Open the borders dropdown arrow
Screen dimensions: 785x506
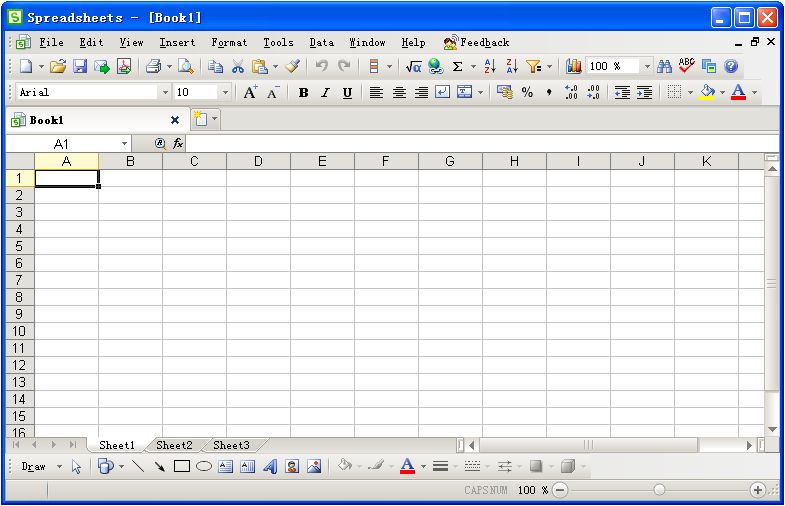690,93
